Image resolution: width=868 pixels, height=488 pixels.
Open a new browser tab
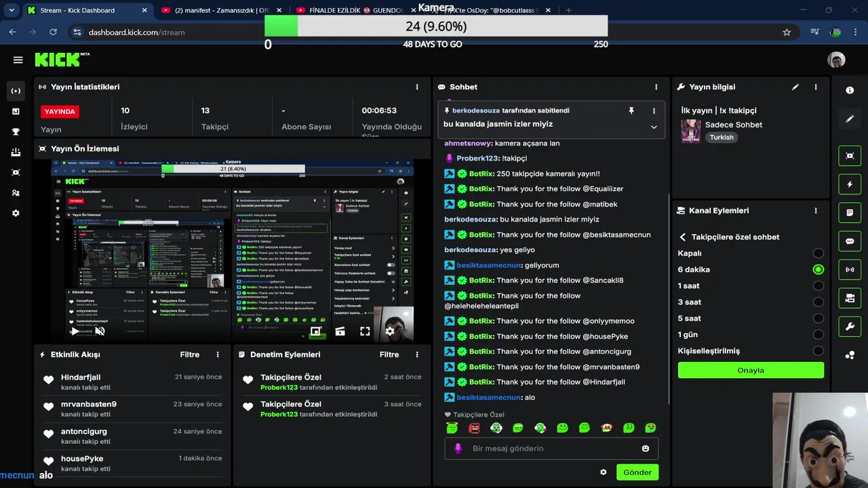pyautogui.click(x=568, y=10)
